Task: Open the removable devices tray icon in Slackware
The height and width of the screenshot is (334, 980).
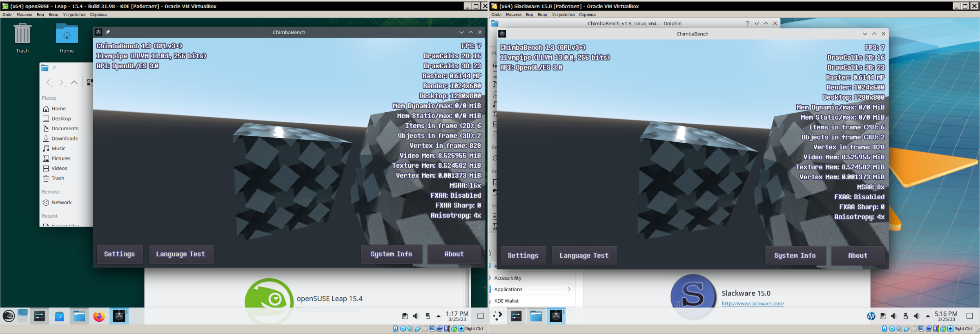Action: (905, 316)
